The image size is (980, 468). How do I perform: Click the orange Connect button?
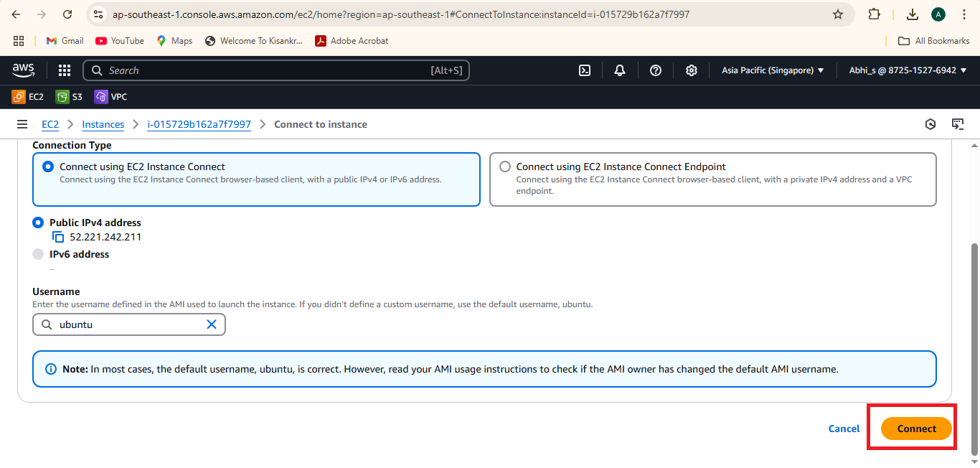(916, 429)
